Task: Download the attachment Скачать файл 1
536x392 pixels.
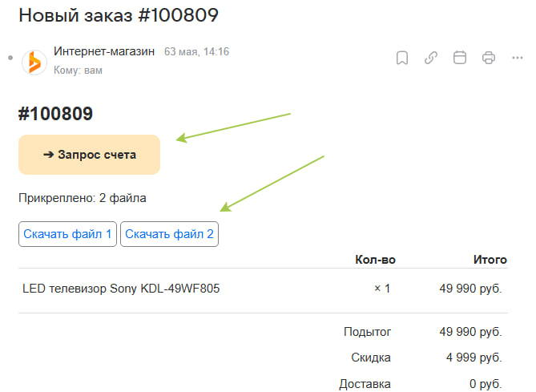Action: (67, 234)
